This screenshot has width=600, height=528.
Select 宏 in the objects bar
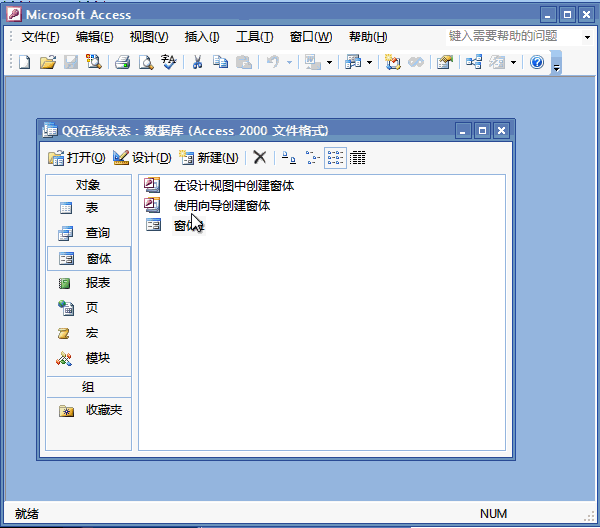coord(89,333)
